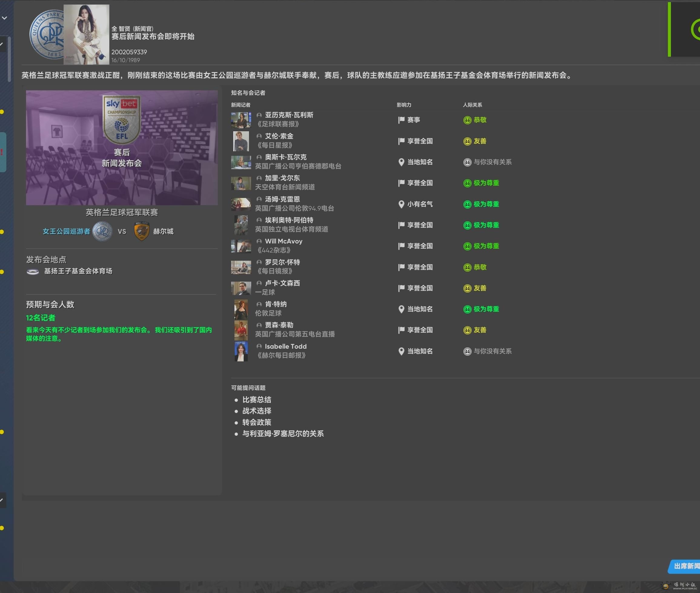Click photo of journalist 艾伦·索金
Image resolution: width=700 pixels, height=593 pixels.
click(x=241, y=141)
